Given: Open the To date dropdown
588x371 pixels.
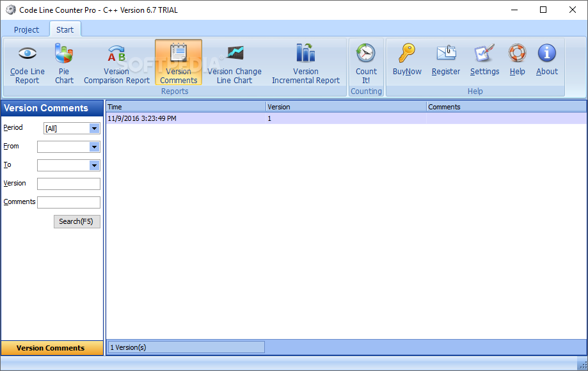Looking at the screenshot, I should 95,165.
